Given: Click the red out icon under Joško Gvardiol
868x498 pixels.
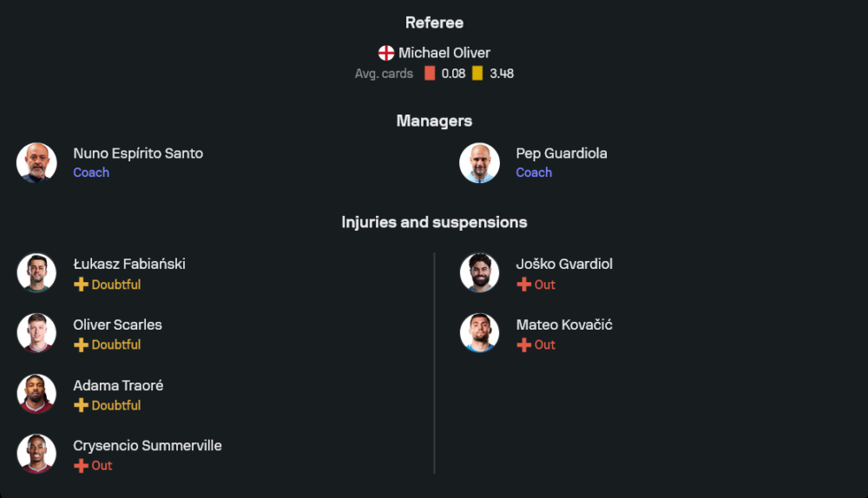Looking at the screenshot, I should click(523, 285).
